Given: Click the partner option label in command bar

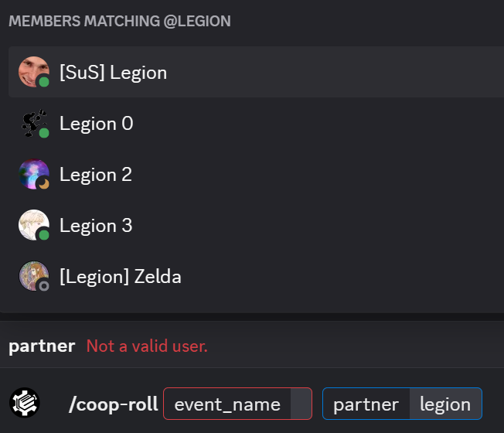Looking at the screenshot, I should 366,404.
